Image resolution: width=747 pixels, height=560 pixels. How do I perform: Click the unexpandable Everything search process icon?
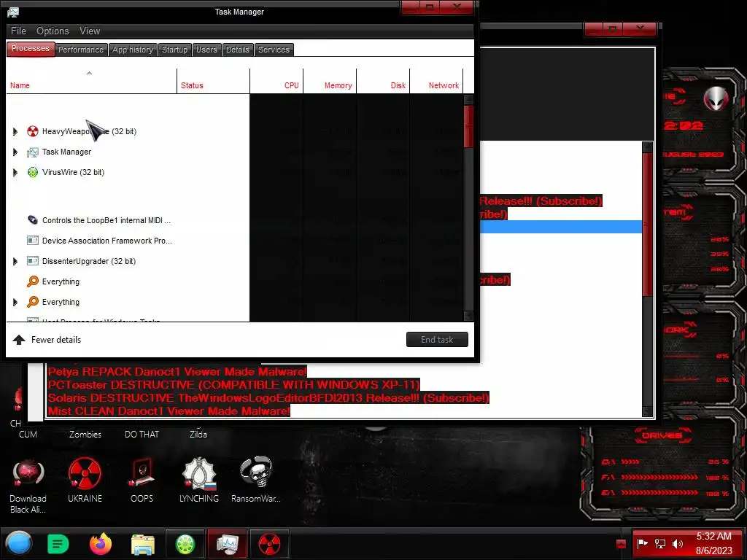pyautogui.click(x=32, y=281)
